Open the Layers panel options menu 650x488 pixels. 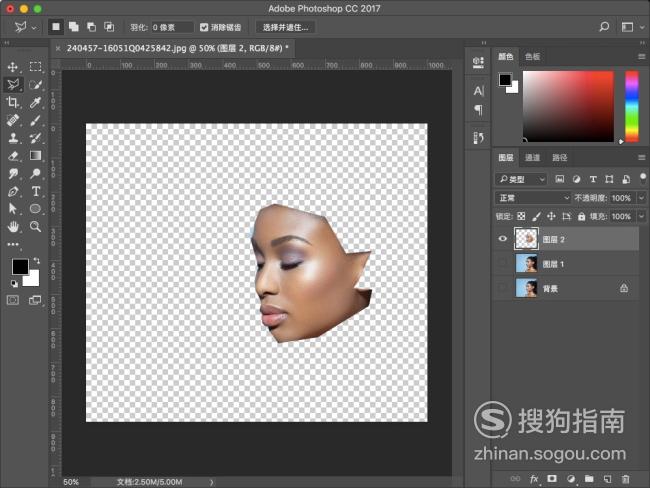pyautogui.click(x=641, y=158)
